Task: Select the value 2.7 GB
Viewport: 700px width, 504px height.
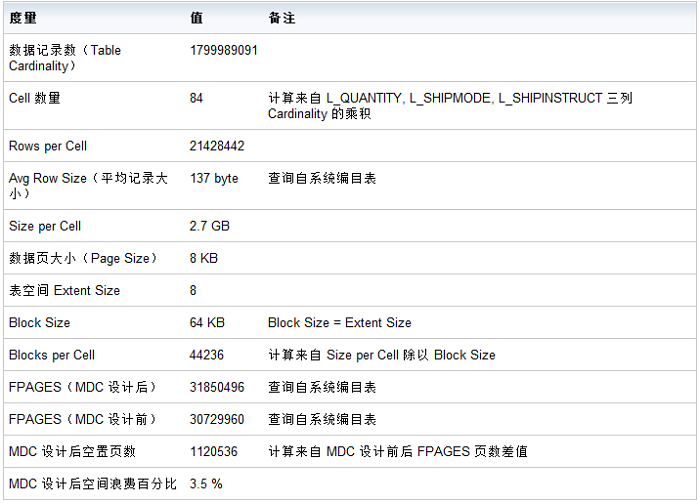Action: [209, 226]
